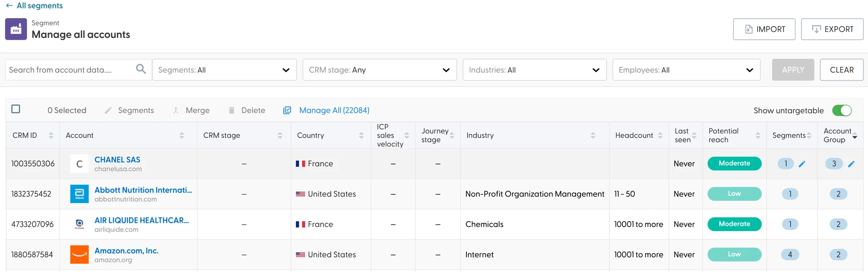Image resolution: width=868 pixels, height=272 pixels.
Task: Open the AIR LIQUIDE HEALTHCARE account
Action: coord(142,220)
